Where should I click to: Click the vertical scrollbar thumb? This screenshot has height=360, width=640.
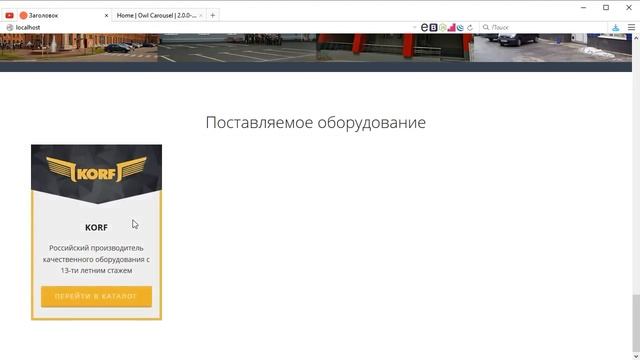point(636,322)
